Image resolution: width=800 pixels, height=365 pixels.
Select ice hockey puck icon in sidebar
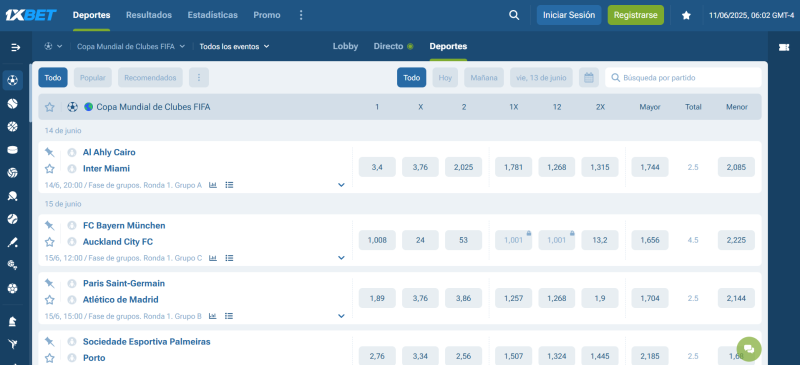point(13,150)
